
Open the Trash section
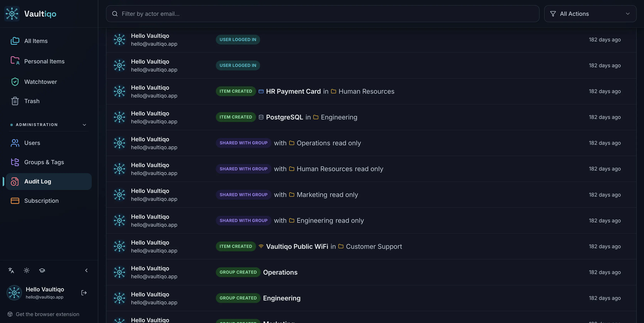[x=49, y=101]
